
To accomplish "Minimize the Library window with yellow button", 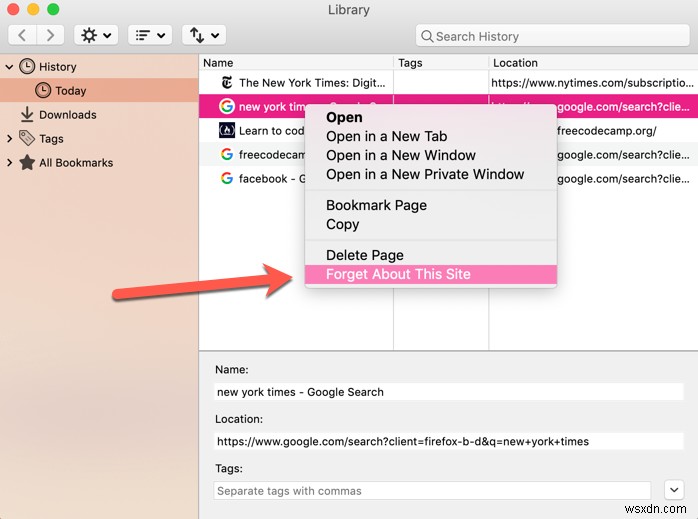I will coord(33,9).
